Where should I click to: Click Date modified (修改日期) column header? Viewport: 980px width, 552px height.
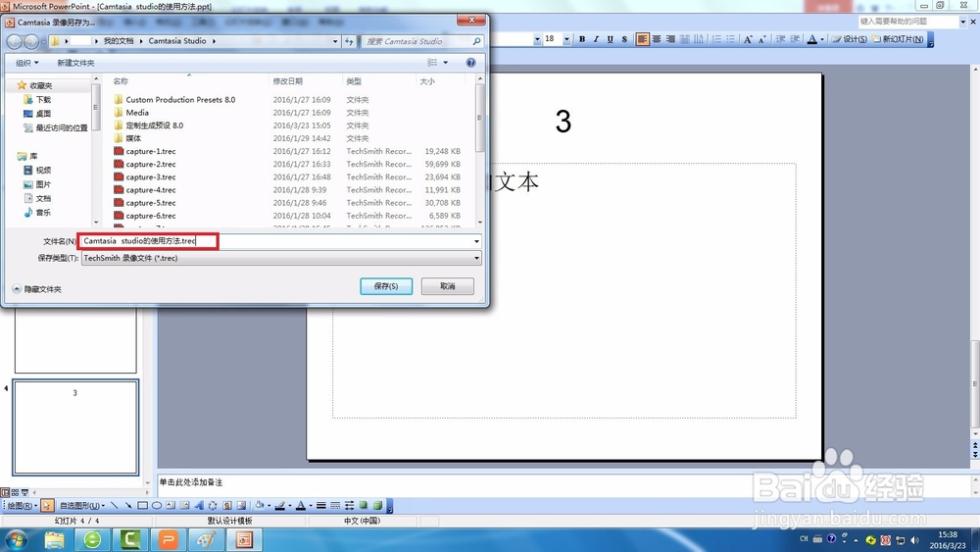(x=305, y=81)
